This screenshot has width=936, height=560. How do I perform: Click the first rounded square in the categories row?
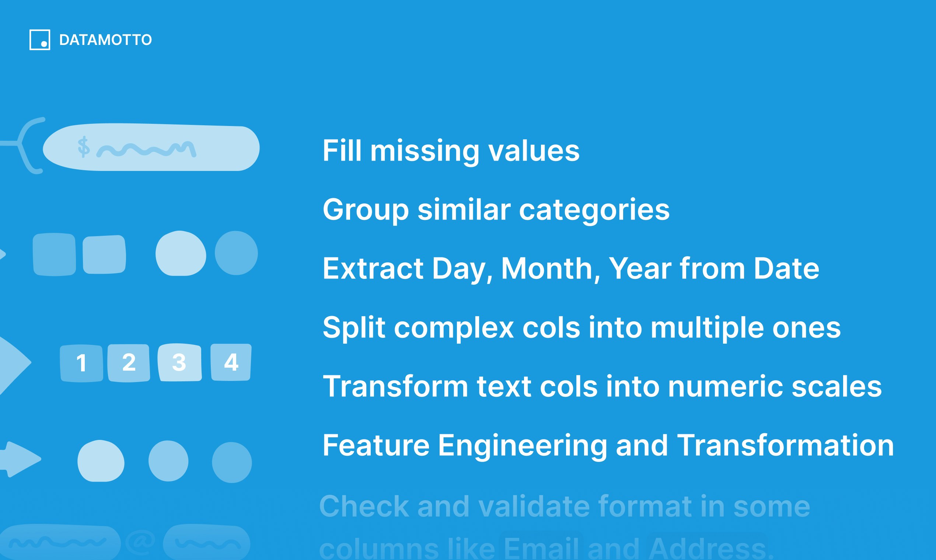click(x=54, y=254)
